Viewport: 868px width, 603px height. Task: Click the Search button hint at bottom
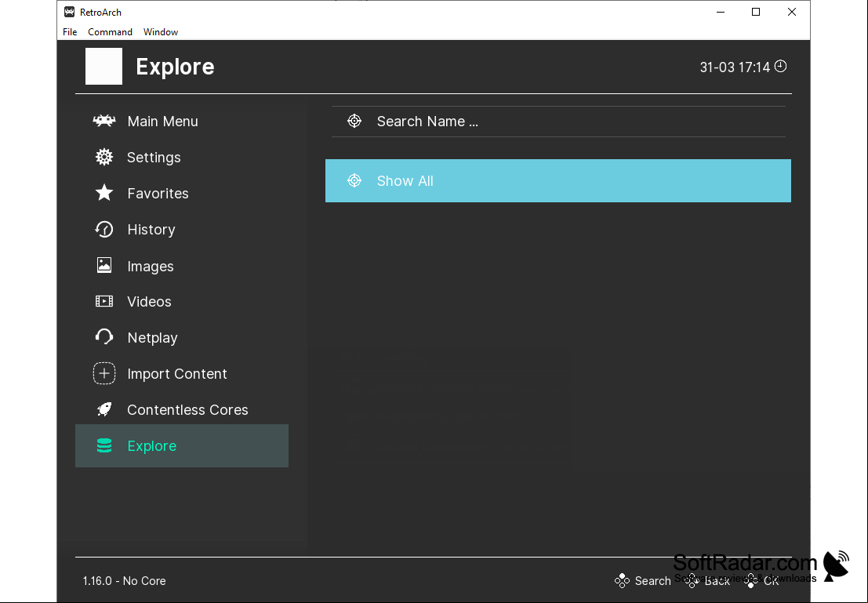click(x=643, y=581)
